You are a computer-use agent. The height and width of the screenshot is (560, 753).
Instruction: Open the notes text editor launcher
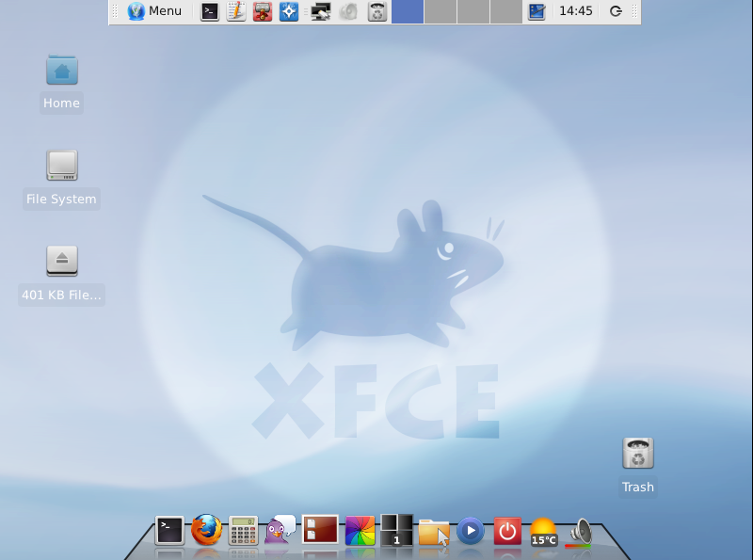[x=236, y=11]
